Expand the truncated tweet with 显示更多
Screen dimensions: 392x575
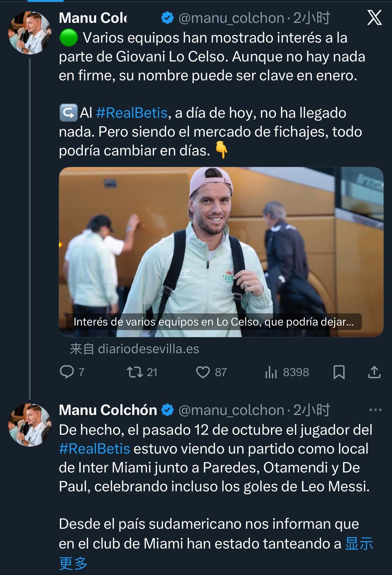359,544
